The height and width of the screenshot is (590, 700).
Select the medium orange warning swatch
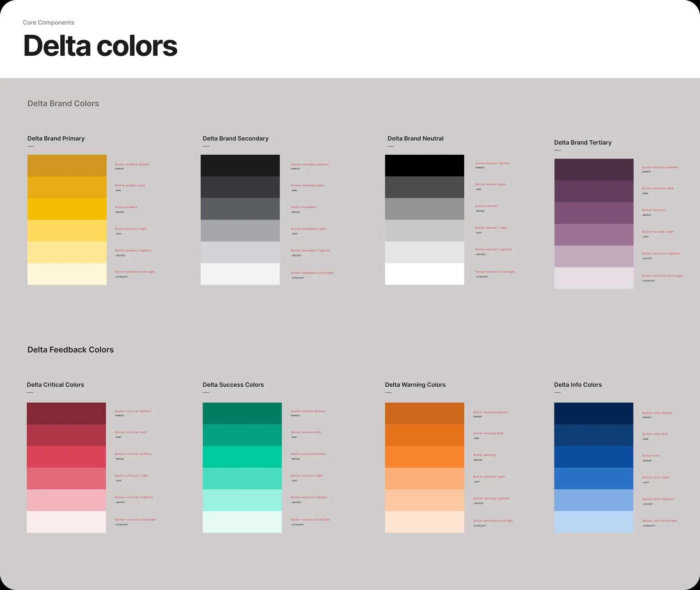[x=424, y=457]
